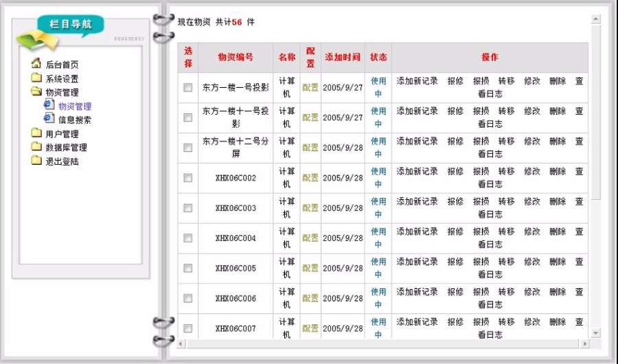Click the page icon beside 物资管理 sub-item
618x364 pixels.
point(49,105)
